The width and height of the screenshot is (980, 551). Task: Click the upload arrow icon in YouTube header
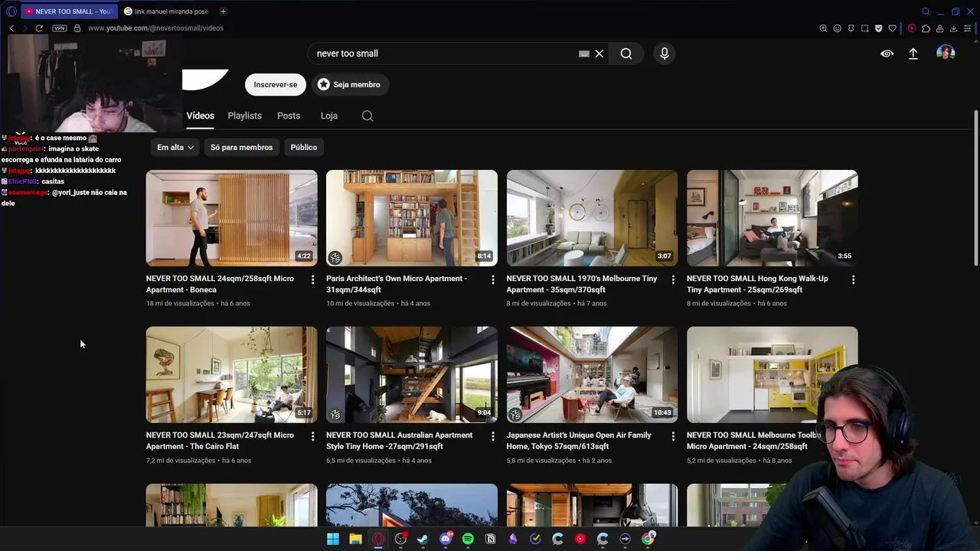click(913, 54)
